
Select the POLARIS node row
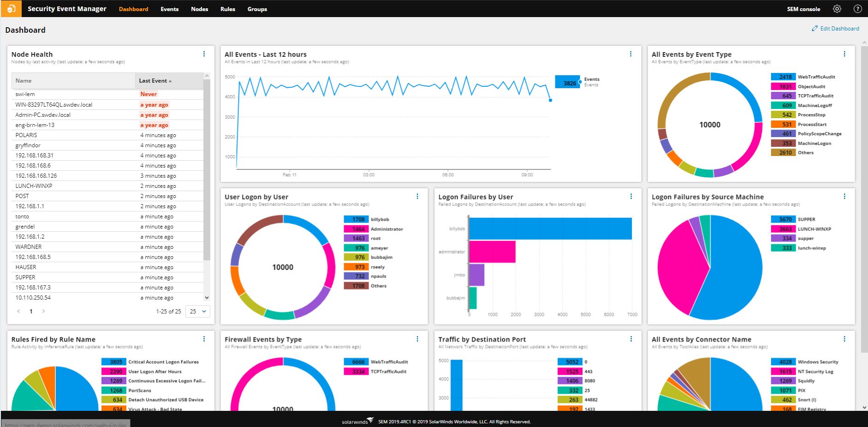tap(107, 135)
